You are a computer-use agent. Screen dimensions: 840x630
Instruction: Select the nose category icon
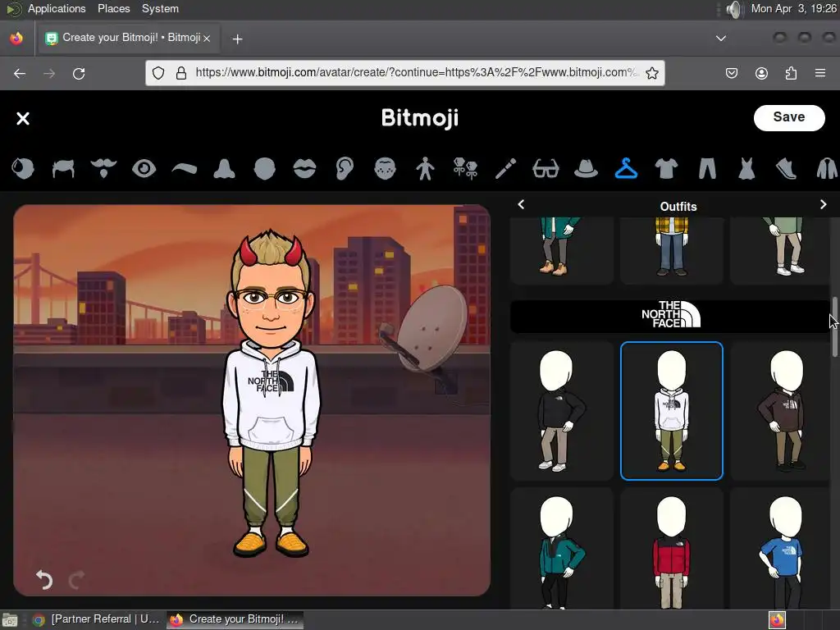[x=224, y=169]
